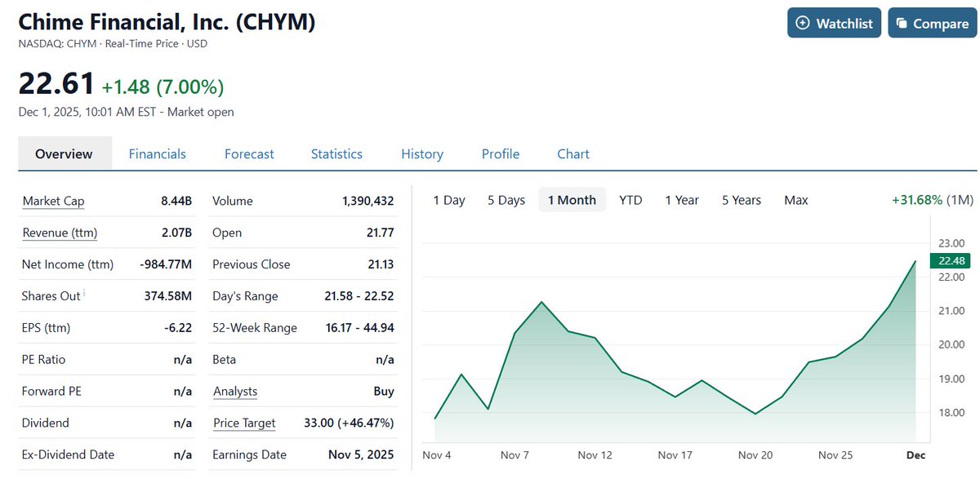The width and height of the screenshot is (980, 479).
Task: Switch to the Financials tab
Action: pyautogui.click(x=158, y=153)
